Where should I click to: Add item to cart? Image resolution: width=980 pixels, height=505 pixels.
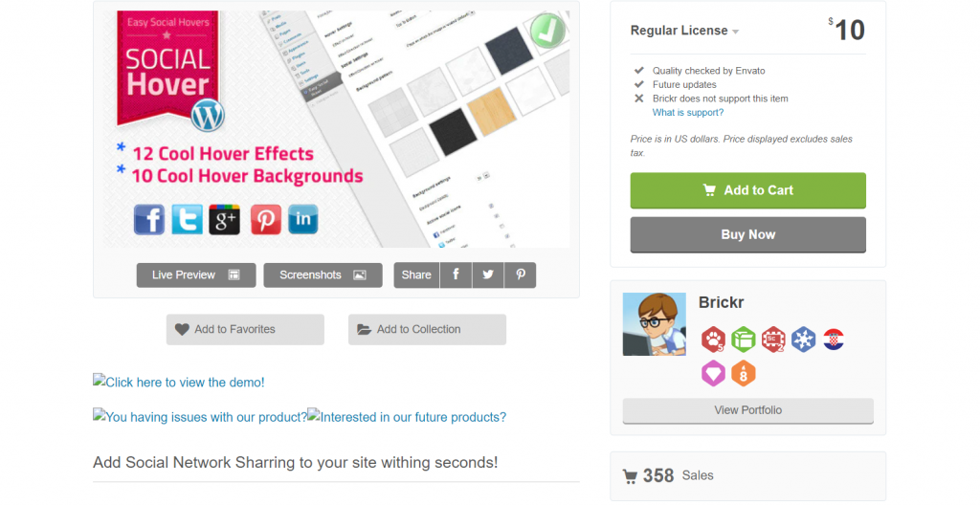[747, 190]
